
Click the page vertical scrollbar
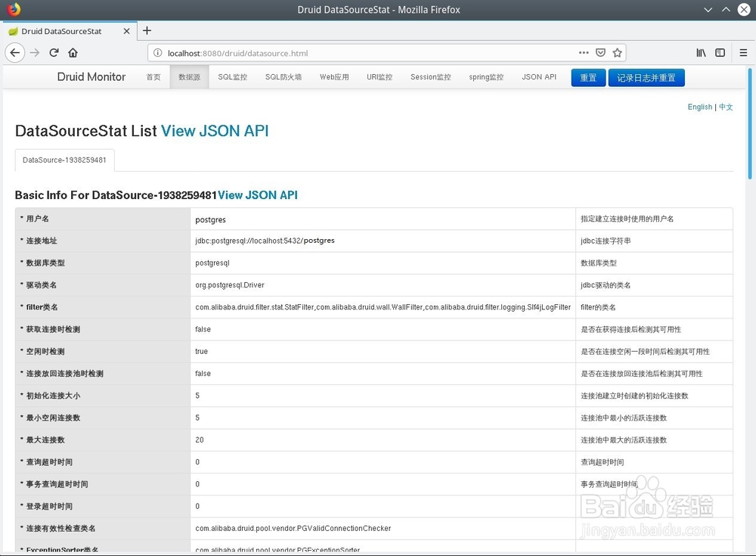pos(750,123)
